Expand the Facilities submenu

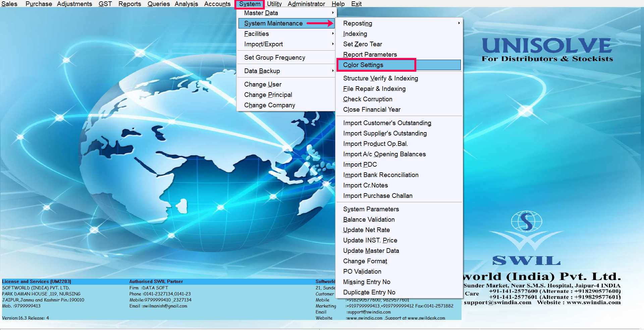tap(286, 34)
